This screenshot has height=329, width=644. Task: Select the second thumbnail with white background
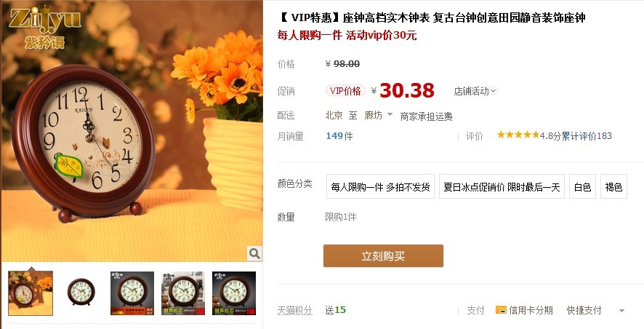(81, 293)
